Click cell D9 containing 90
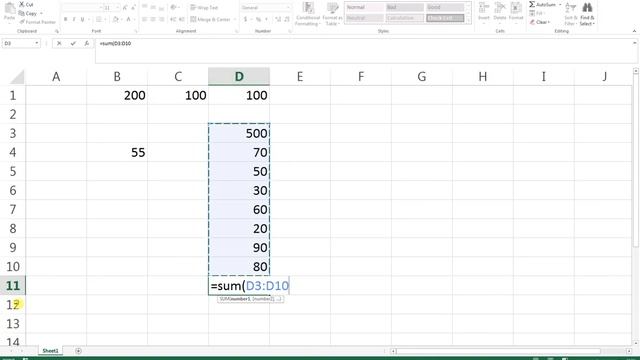 (239, 247)
